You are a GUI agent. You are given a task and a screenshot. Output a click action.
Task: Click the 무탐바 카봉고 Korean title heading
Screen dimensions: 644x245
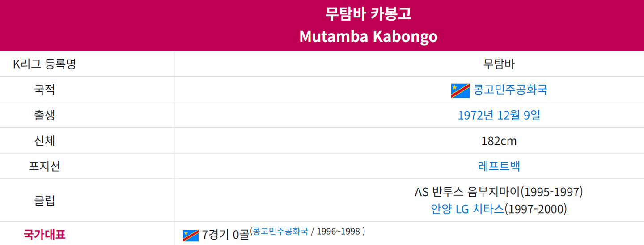point(368,14)
